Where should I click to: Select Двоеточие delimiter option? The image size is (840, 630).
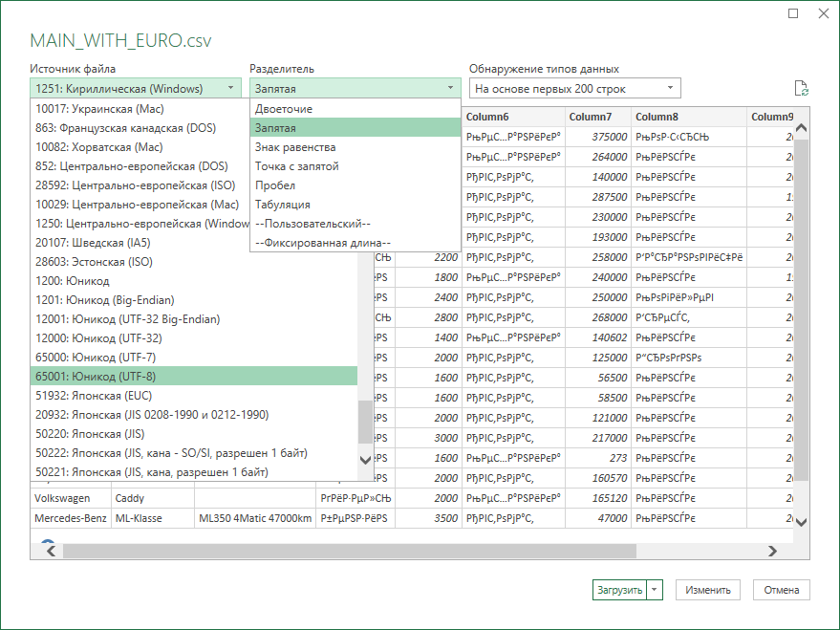pyautogui.click(x=355, y=109)
